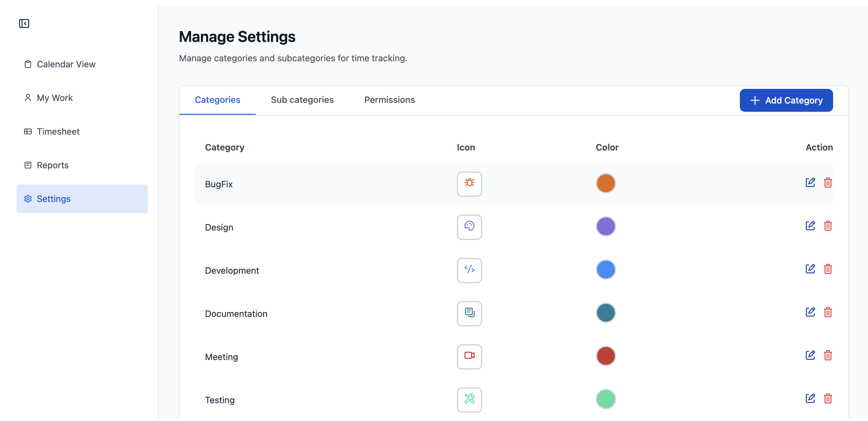This screenshot has height=421, width=868.
Task: Click the BugFix bug icon
Action: point(469,184)
